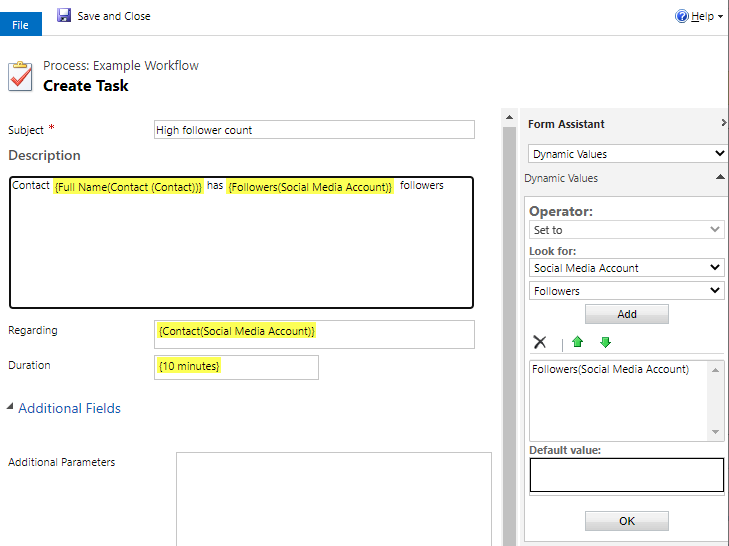This screenshot has width=729, height=546.
Task: Open the Help dropdown menu
Action: click(x=720, y=17)
